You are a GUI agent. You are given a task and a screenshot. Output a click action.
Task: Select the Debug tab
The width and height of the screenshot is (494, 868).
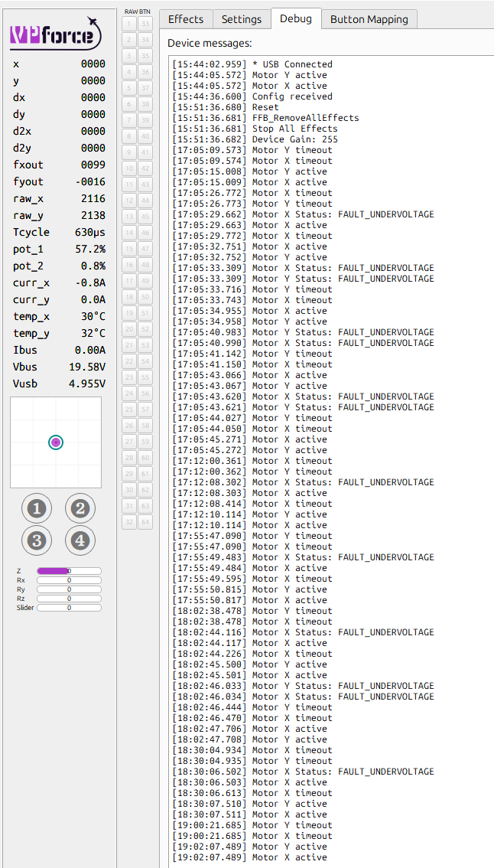(x=296, y=19)
